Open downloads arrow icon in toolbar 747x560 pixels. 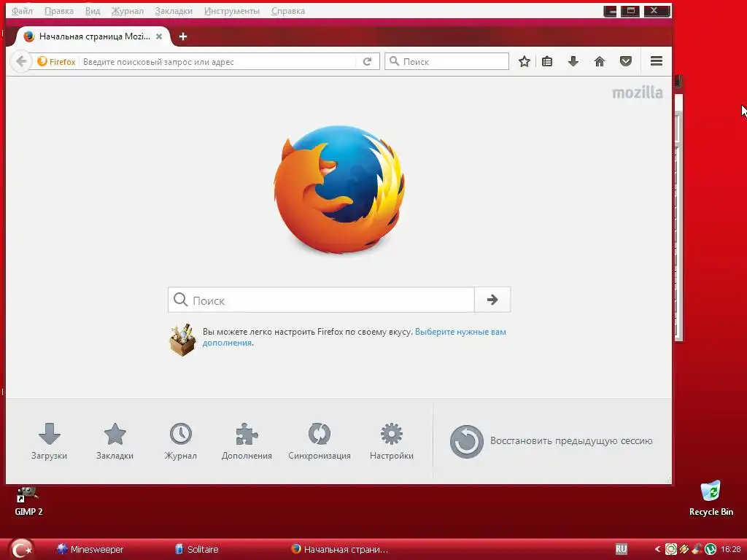click(573, 61)
